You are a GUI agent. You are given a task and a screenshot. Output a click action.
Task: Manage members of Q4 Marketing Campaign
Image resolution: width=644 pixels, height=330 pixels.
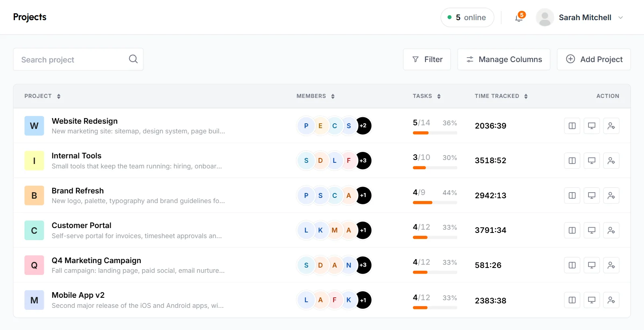611,265
